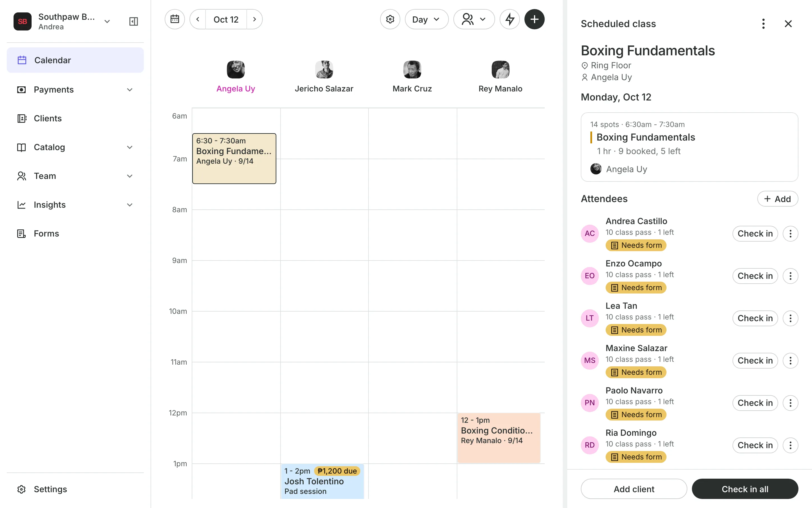The image size is (812, 508).
Task: Open the date picker calendar icon
Action: [x=175, y=19]
